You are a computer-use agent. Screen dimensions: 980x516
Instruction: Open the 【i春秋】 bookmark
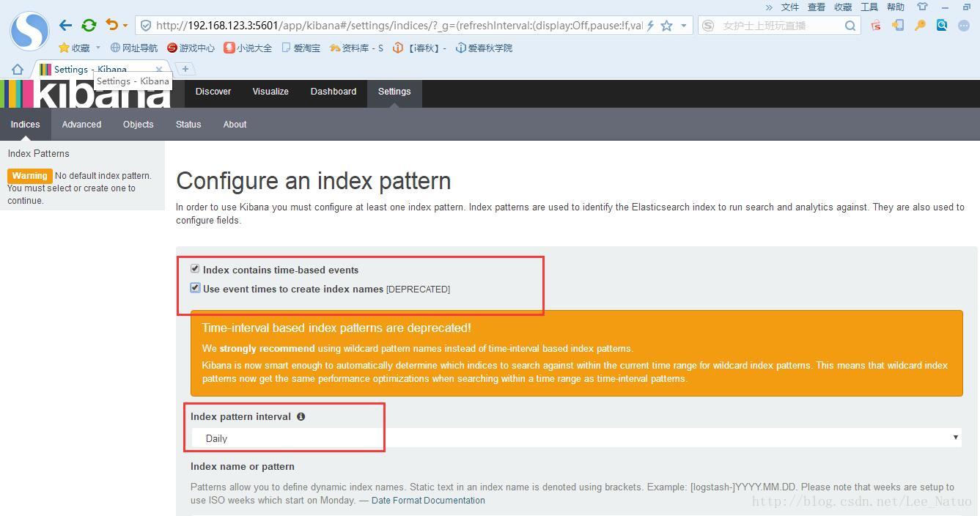[x=419, y=48]
